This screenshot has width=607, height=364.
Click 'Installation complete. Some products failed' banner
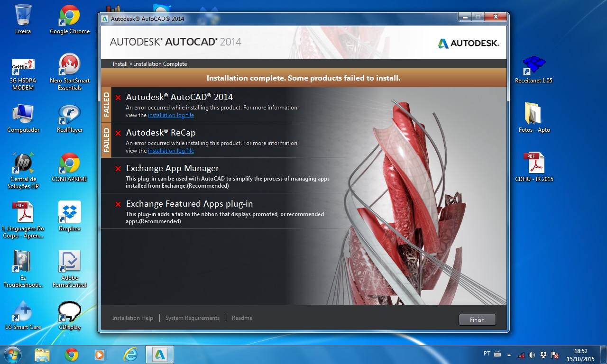coord(303,78)
